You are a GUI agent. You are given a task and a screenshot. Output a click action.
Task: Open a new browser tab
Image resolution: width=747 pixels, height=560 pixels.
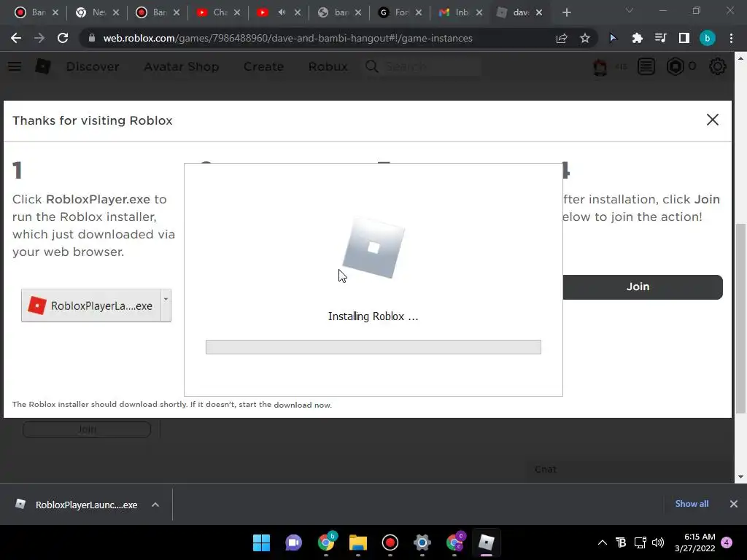pos(566,12)
